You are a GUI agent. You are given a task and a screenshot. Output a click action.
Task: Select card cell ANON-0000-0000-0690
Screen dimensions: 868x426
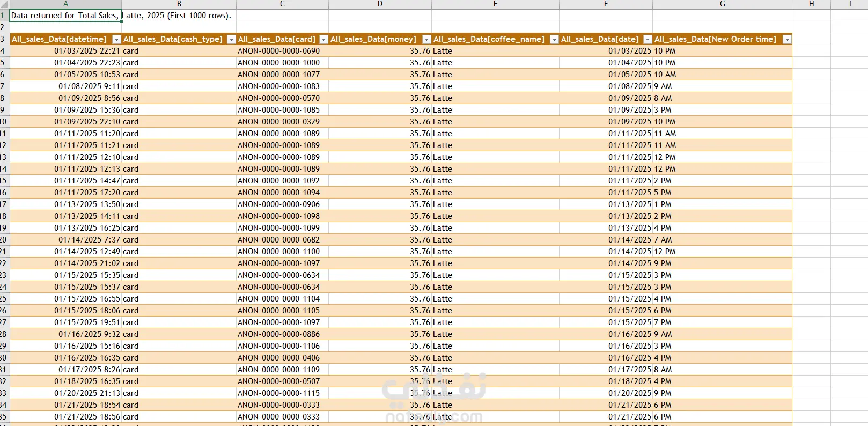pos(283,51)
